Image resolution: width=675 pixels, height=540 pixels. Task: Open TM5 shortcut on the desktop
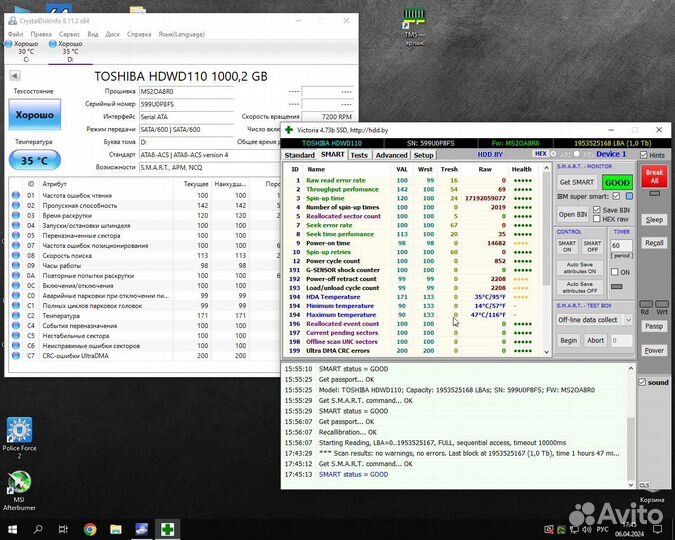[x=414, y=27]
